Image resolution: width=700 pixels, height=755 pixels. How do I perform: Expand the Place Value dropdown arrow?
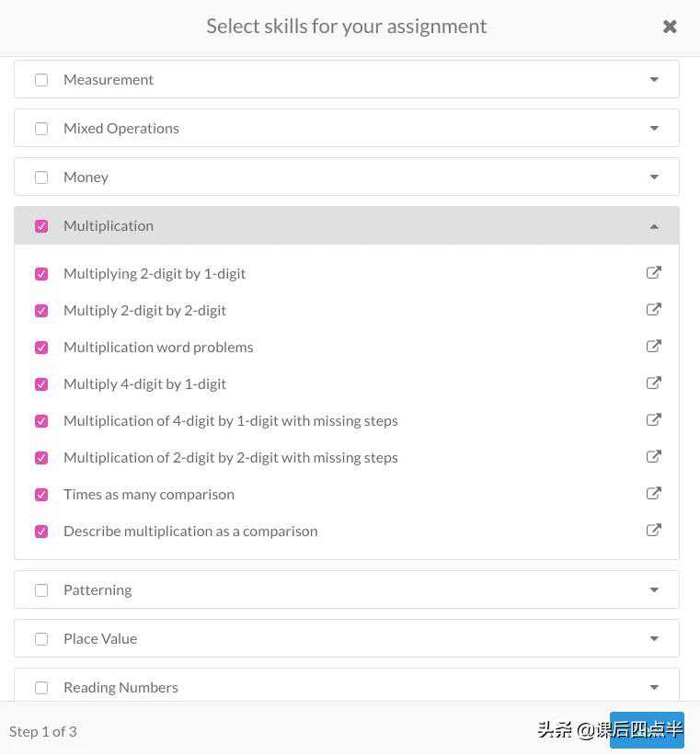coord(654,639)
